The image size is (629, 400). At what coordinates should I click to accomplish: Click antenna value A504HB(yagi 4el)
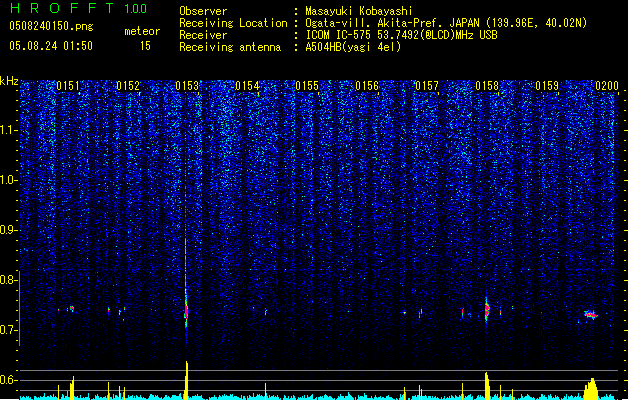tap(353, 47)
